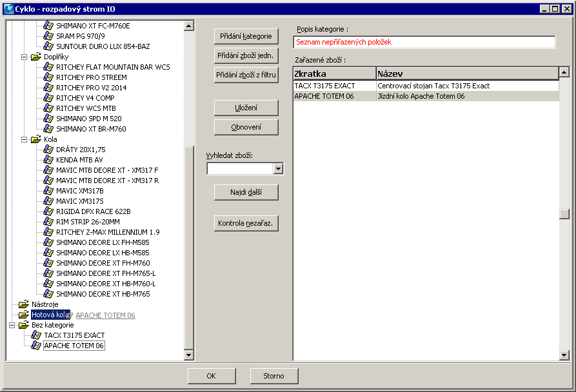Click the tree scrollbar down arrow
Screen dimensions: 576x392
click(x=189, y=355)
